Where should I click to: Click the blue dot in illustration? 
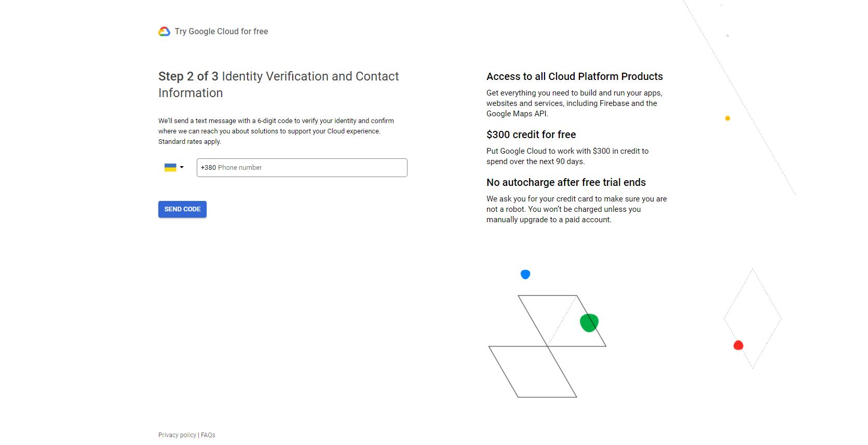[x=525, y=274]
